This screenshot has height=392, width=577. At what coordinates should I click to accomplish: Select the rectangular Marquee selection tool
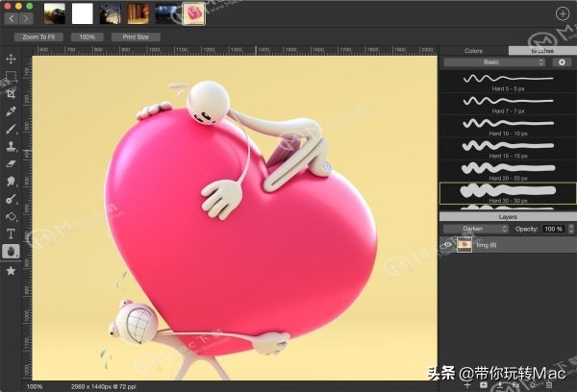[x=11, y=77]
